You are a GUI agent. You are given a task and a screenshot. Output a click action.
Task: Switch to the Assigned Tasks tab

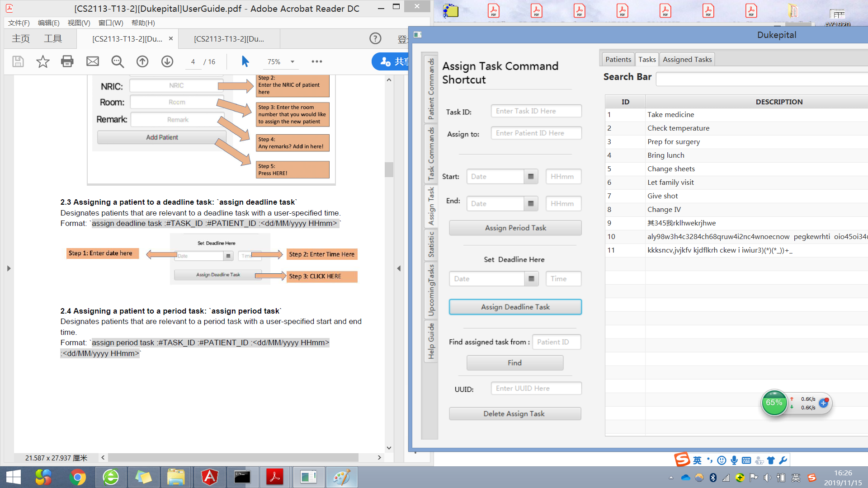[x=687, y=59]
